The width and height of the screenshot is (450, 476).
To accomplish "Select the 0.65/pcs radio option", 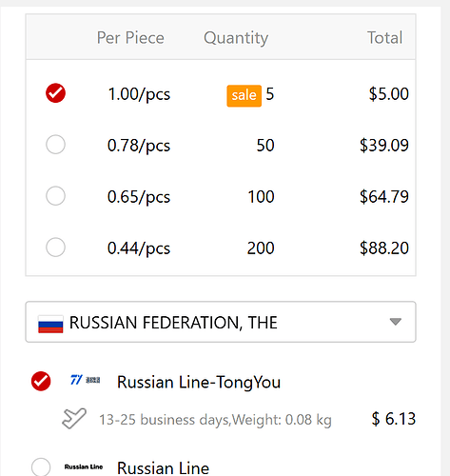I will [x=55, y=196].
